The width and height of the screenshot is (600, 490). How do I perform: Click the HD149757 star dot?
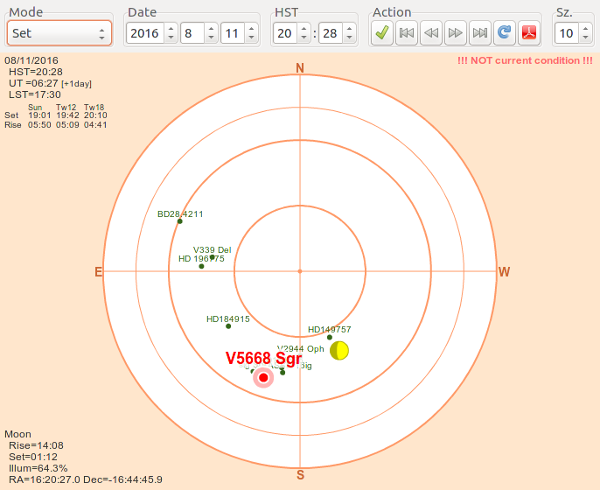[x=329, y=337]
